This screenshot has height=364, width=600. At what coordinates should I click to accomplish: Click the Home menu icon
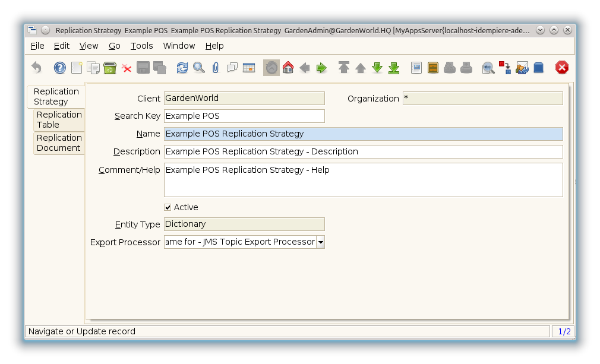point(288,68)
